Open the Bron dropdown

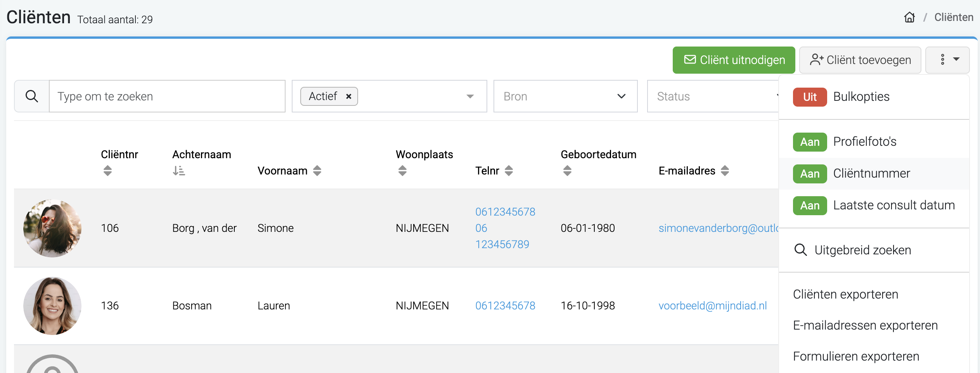pos(565,96)
